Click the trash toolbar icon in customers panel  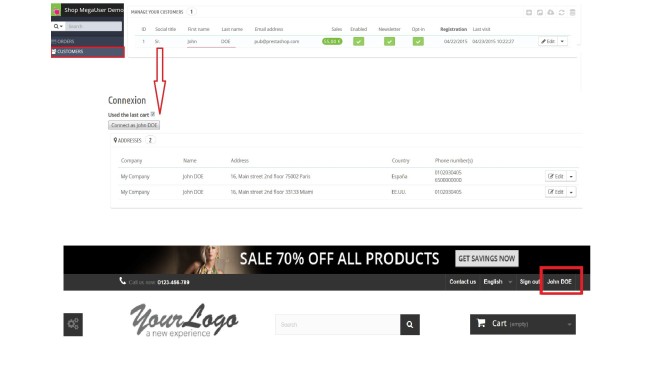572,12
